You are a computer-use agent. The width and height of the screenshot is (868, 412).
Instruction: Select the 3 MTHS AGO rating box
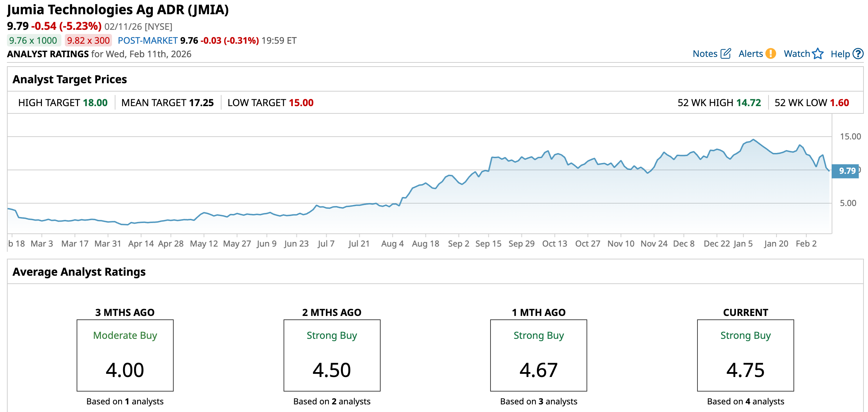[x=125, y=355]
